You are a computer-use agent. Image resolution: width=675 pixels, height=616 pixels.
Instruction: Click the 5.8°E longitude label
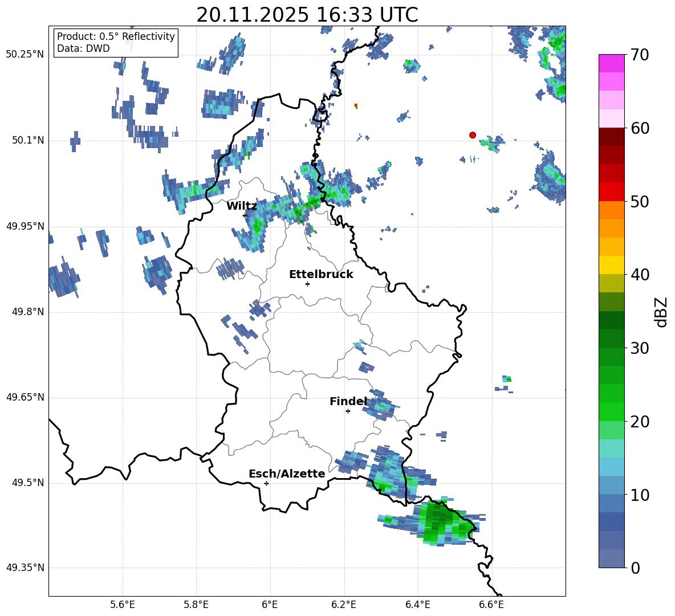196,605
